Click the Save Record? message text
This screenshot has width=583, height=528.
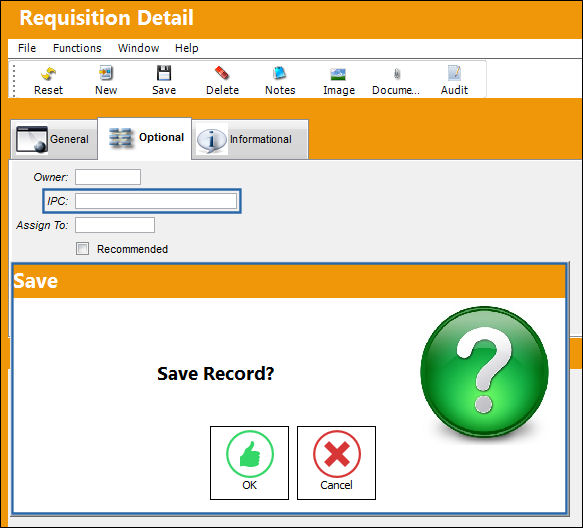point(215,373)
